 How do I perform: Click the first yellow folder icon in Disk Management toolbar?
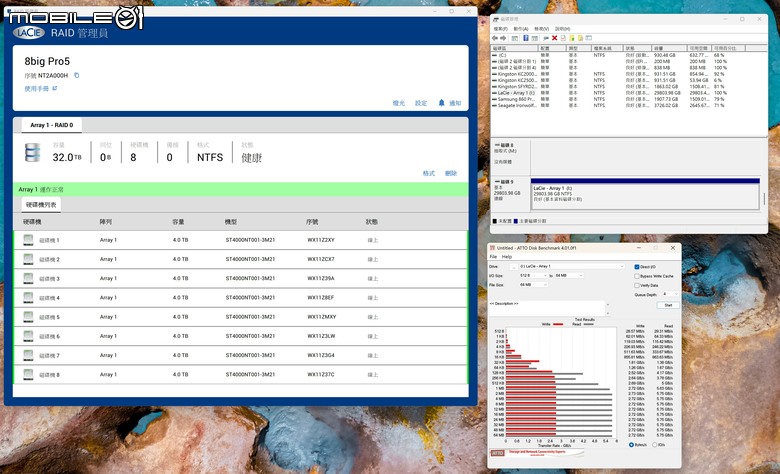[x=572, y=38]
